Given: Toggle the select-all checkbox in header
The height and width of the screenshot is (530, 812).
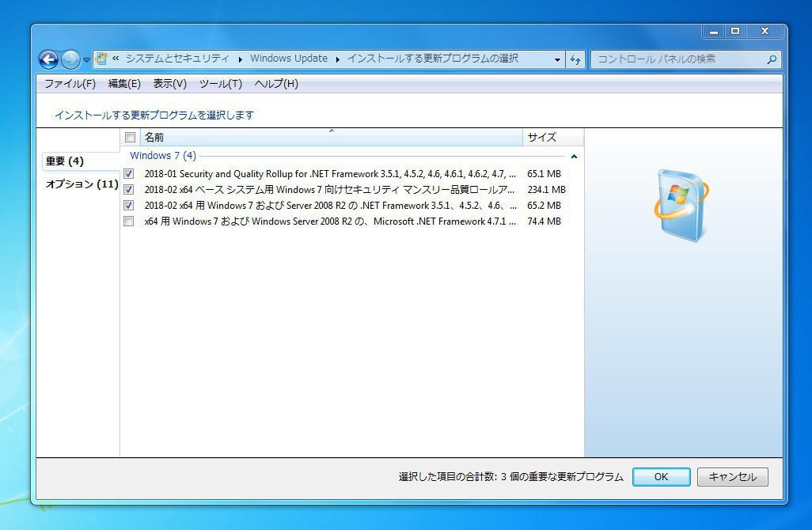Looking at the screenshot, I should pos(130,137).
